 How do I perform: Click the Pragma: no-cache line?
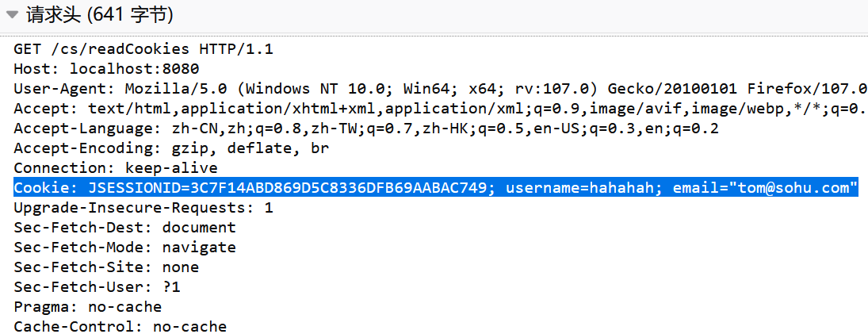88,307
